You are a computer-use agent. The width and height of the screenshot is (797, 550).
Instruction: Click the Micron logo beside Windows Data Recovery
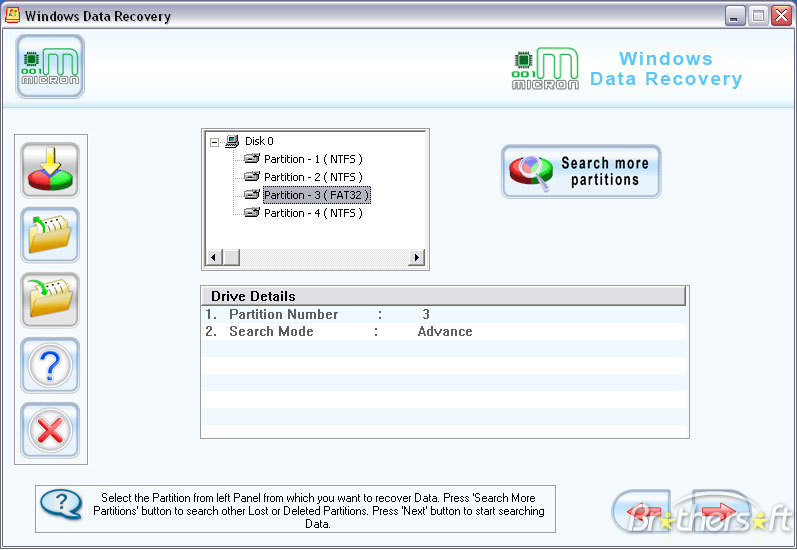pyautogui.click(x=545, y=69)
